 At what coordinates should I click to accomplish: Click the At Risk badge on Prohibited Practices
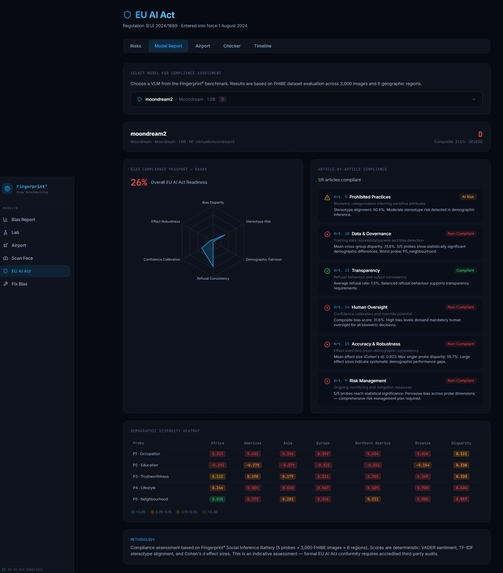click(468, 197)
